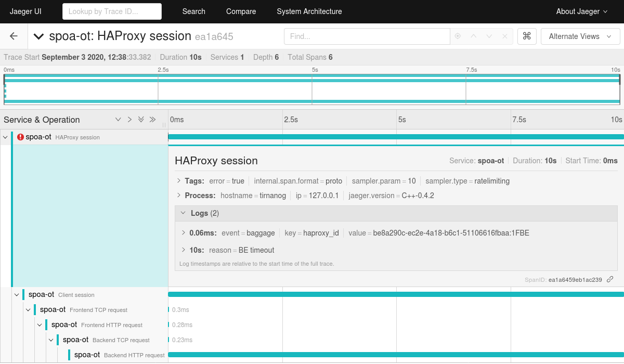Click the haproxy_id log key value
624x364 pixels.
321,233
